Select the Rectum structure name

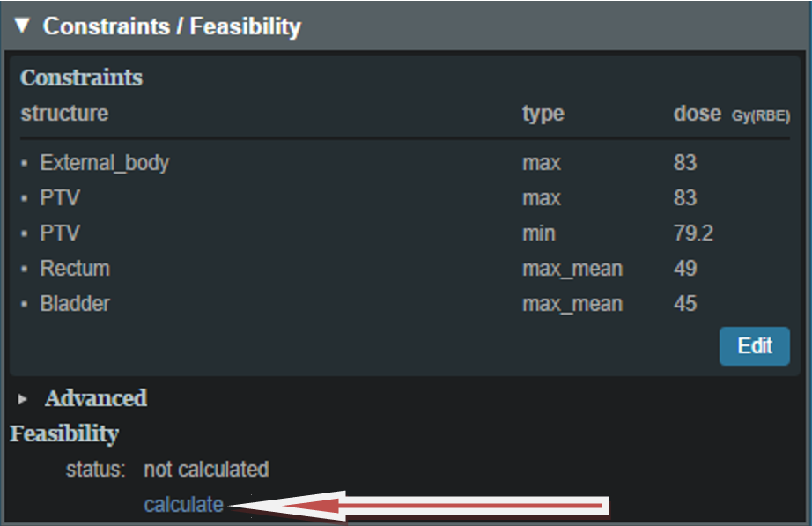click(75, 269)
